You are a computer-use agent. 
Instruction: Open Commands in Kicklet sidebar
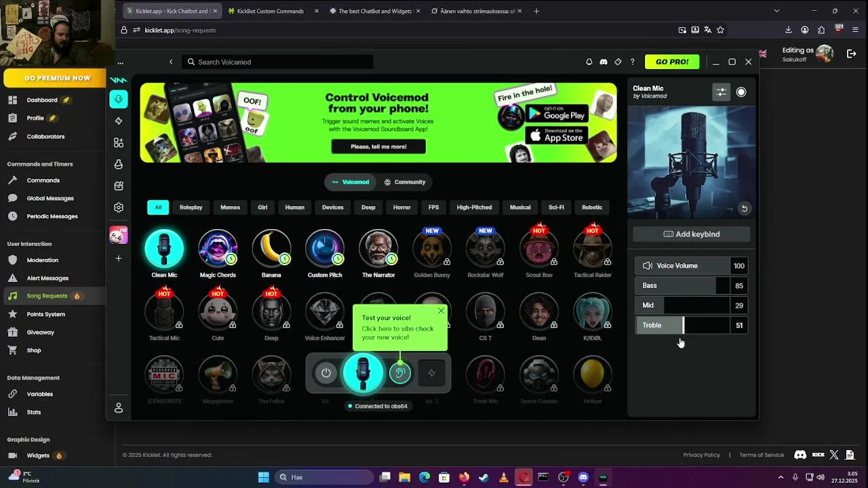pos(43,180)
